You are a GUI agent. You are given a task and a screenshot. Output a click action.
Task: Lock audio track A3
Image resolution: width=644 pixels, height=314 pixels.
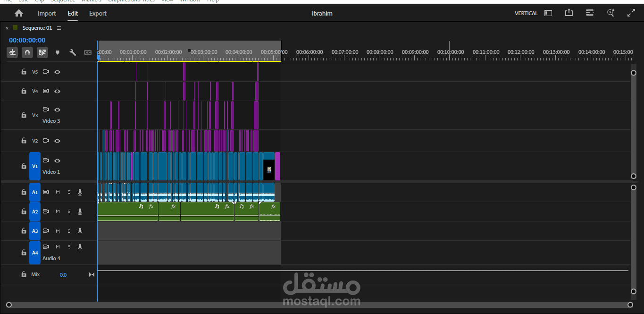(x=24, y=231)
